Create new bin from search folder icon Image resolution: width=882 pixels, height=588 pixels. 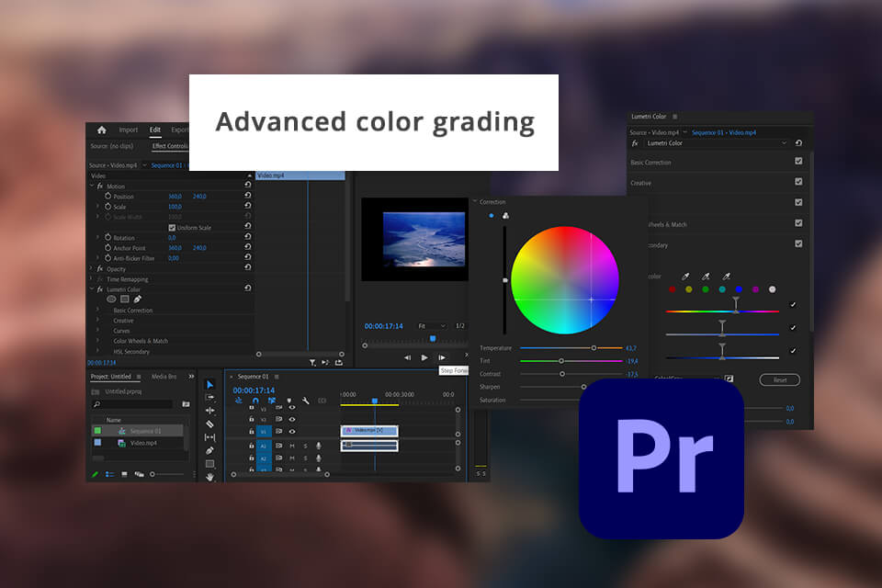pos(187,404)
